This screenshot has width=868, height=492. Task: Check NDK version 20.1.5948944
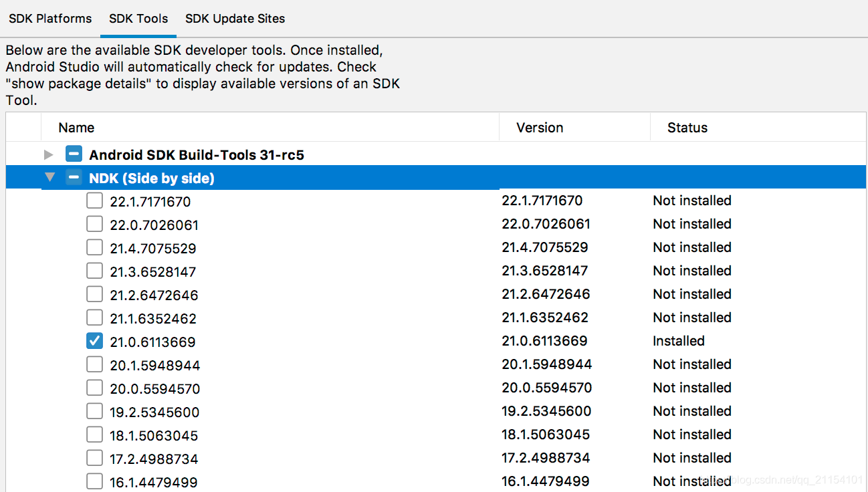click(x=93, y=364)
